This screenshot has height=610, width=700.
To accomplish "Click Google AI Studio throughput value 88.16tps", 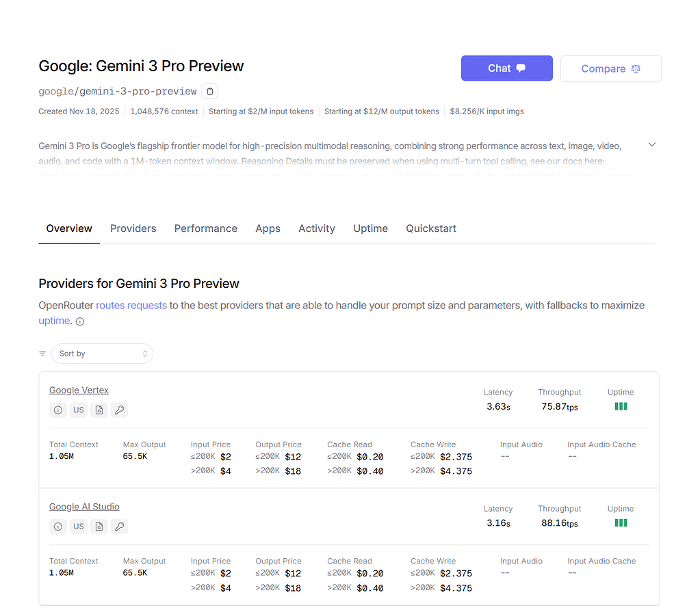I will pyautogui.click(x=559, y=523).
